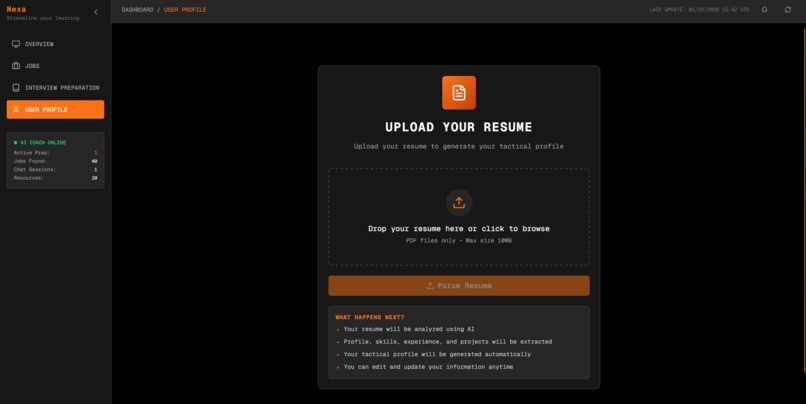Click the Chat Sessions stat row
This screenshot has height=404, width=806.
click(x=56, y=169)
